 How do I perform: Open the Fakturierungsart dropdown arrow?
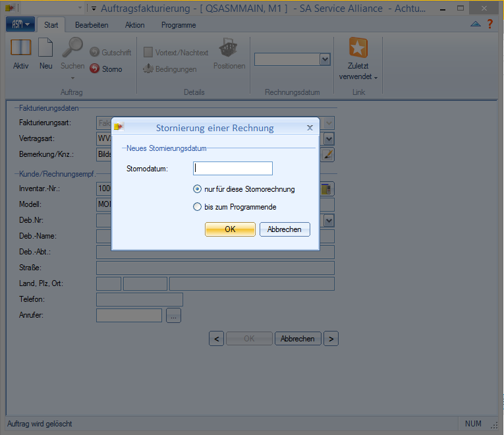click(x=329, y=123)
